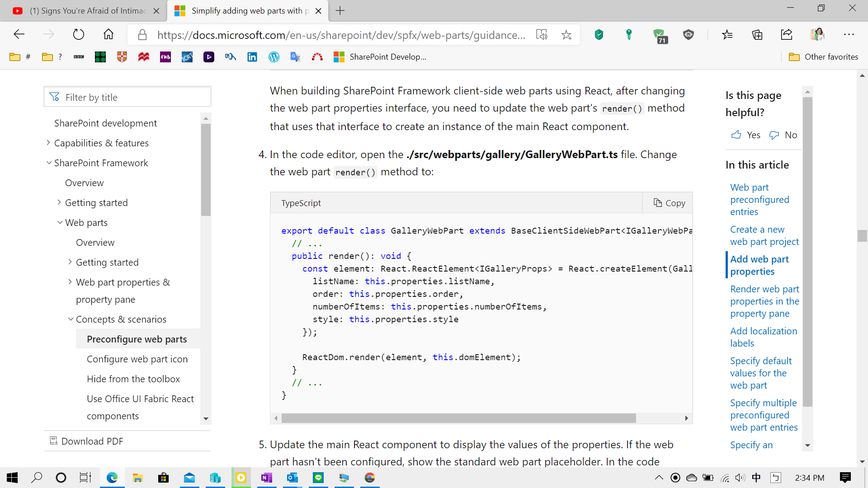Expand the Getting started section under Web parts

point(71,262)
